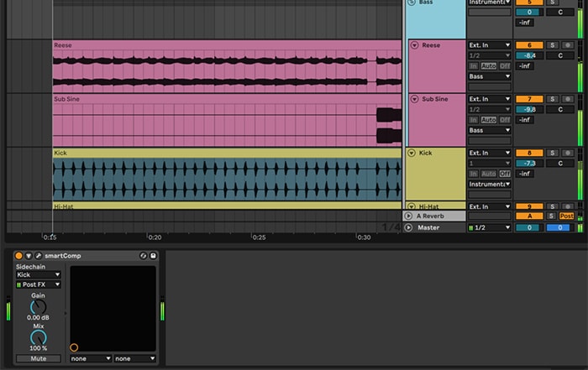Click Kick track volume -7.3 slider
This screenshot has width=588, height=370.
coord(529,164)
